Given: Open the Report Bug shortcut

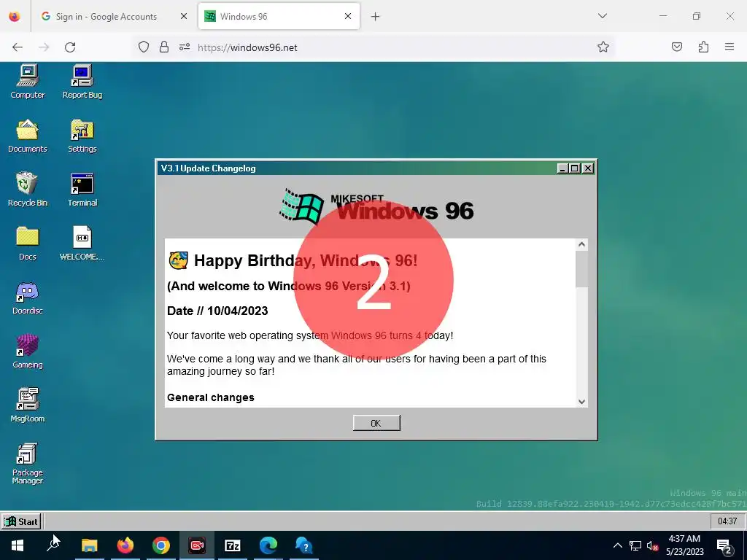Looking at the screenshot, I should [82, 82].
